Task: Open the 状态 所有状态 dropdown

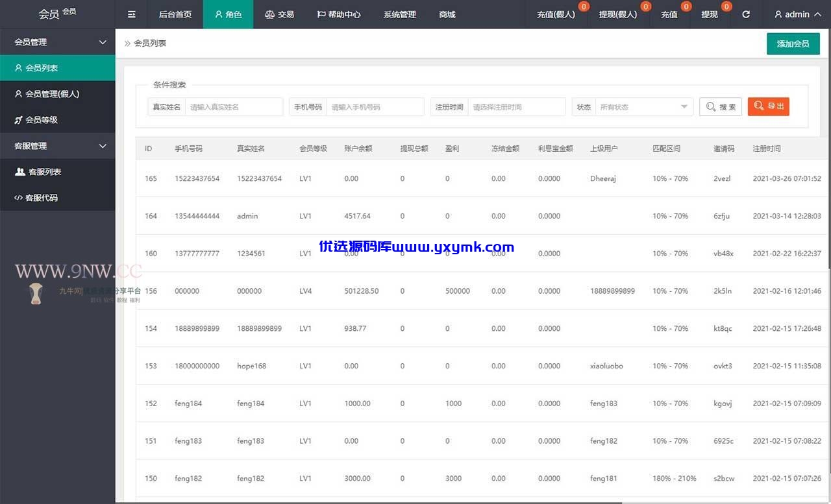Action: (644, 107)
